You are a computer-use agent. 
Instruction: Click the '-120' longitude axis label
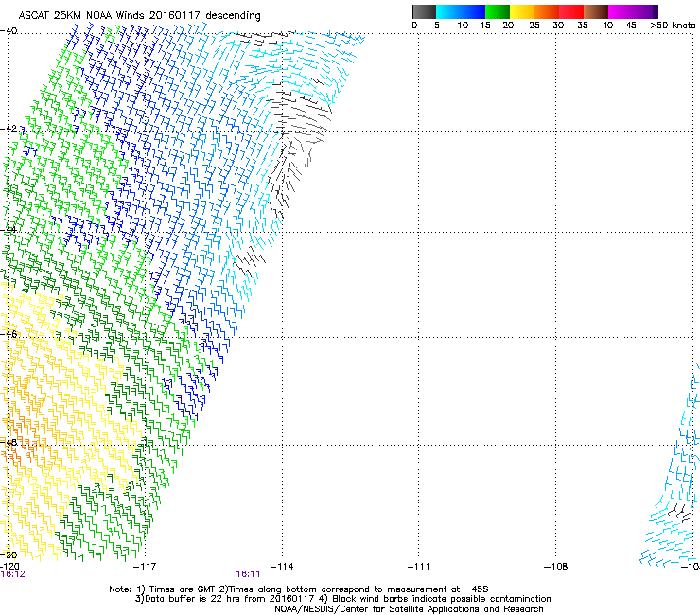9,567
